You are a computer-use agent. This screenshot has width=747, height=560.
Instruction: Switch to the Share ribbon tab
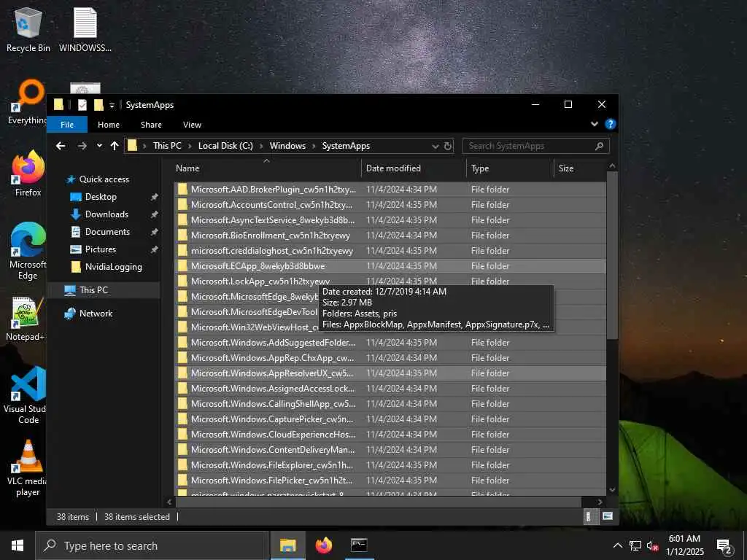pos(151,124)
